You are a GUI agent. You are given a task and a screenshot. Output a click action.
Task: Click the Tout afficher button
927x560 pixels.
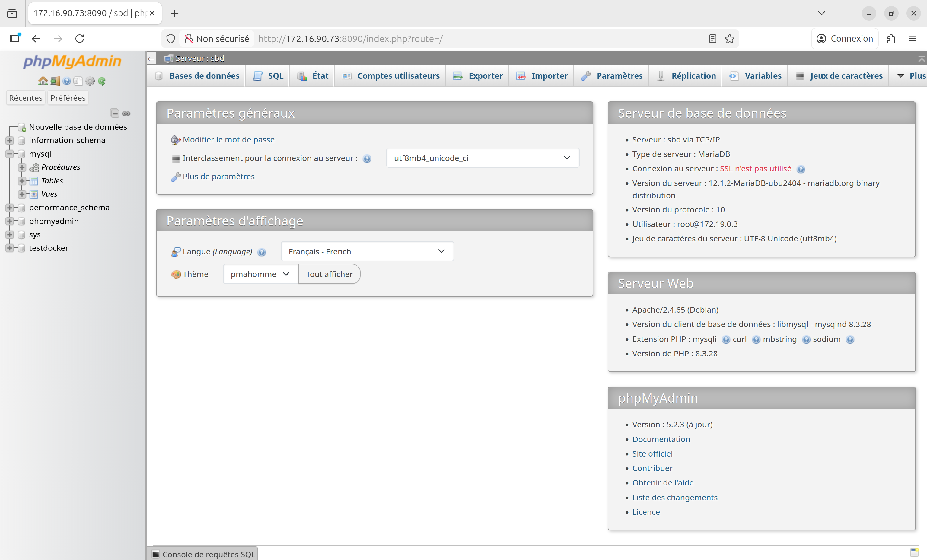click(329, 274)
